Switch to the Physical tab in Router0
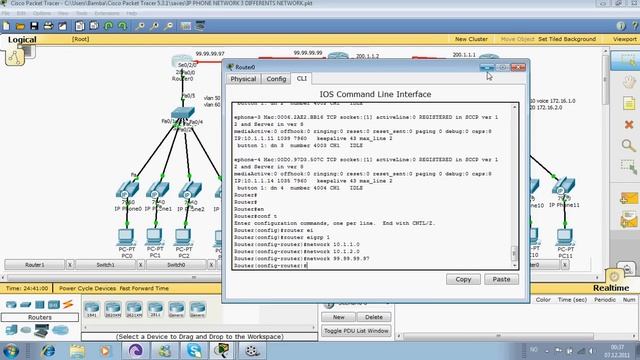This screenshot has width=640, height=360. [x=243, y=79]
